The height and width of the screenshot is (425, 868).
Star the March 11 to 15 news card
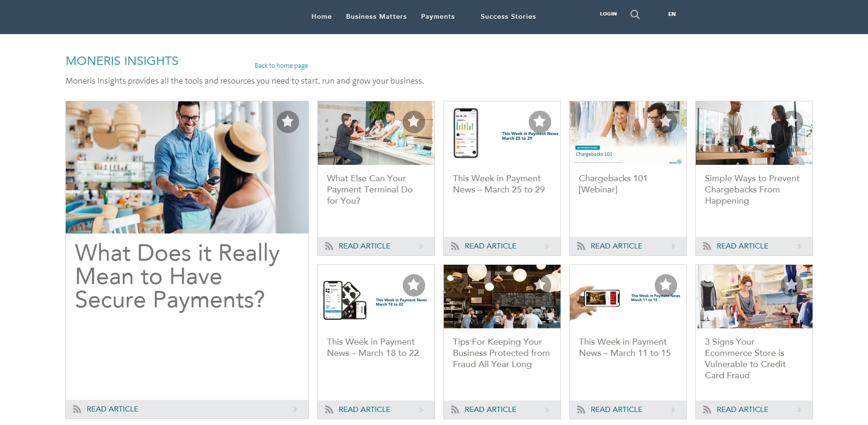[x=665, y=285]
